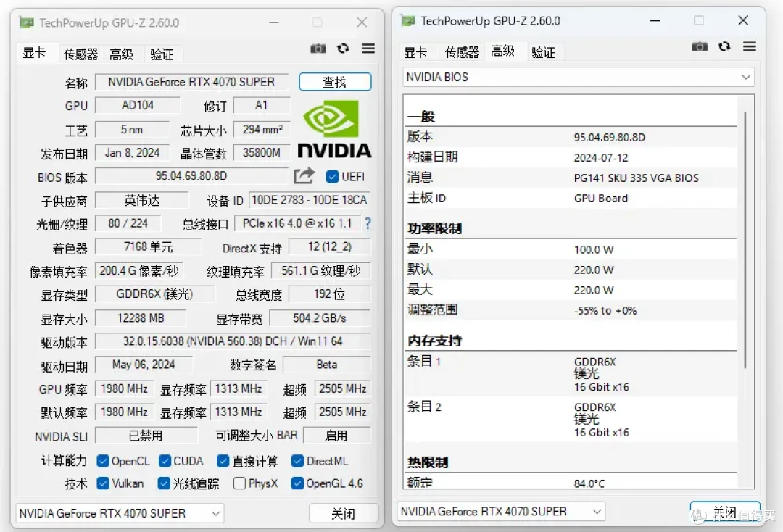Viewport: 783px width, 532px height.
Task: Click 'Jan 8, 2024' release date
Action: point(132,153)
